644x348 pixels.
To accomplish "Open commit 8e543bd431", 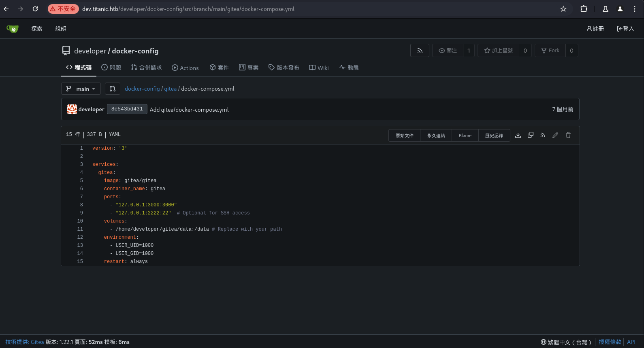I will pos(127,109).
